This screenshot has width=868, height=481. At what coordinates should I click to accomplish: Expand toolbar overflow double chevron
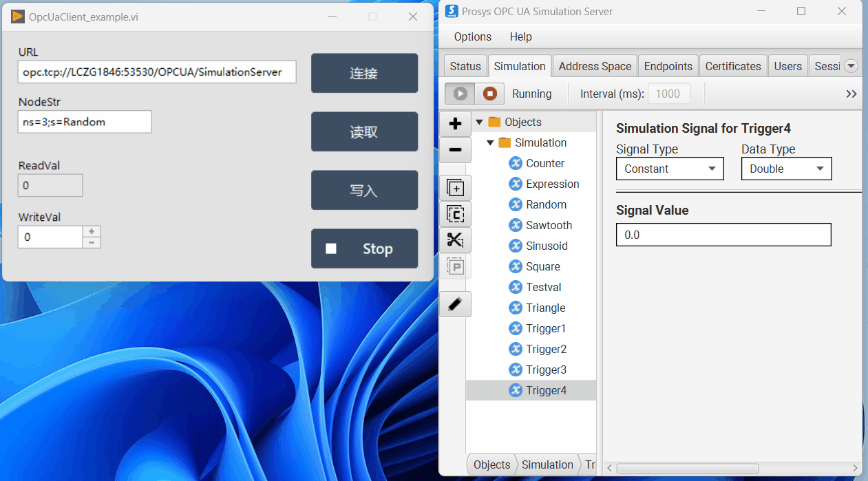851,94
